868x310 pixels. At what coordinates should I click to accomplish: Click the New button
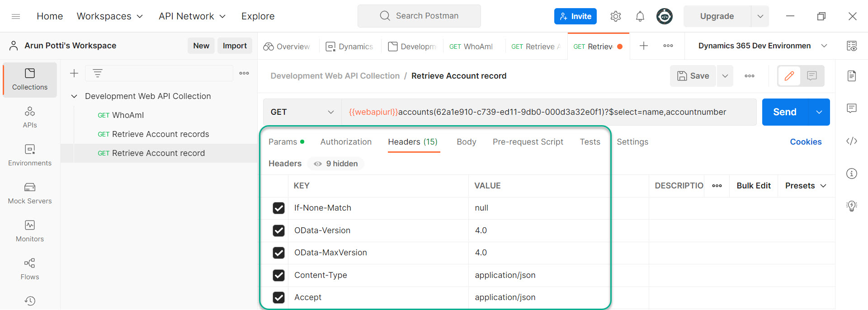[x=201, y=46]
